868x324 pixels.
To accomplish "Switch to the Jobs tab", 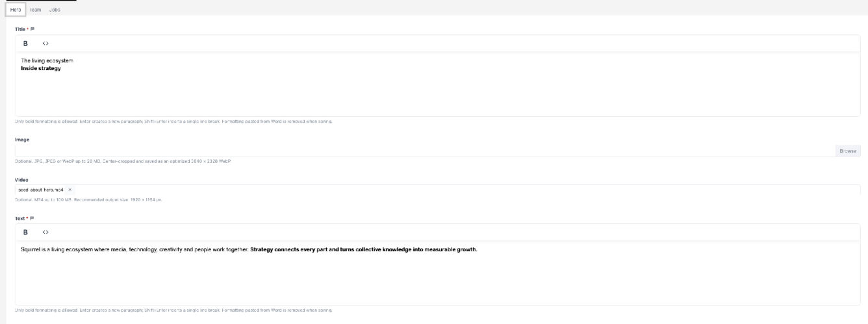I will (55, 10).
